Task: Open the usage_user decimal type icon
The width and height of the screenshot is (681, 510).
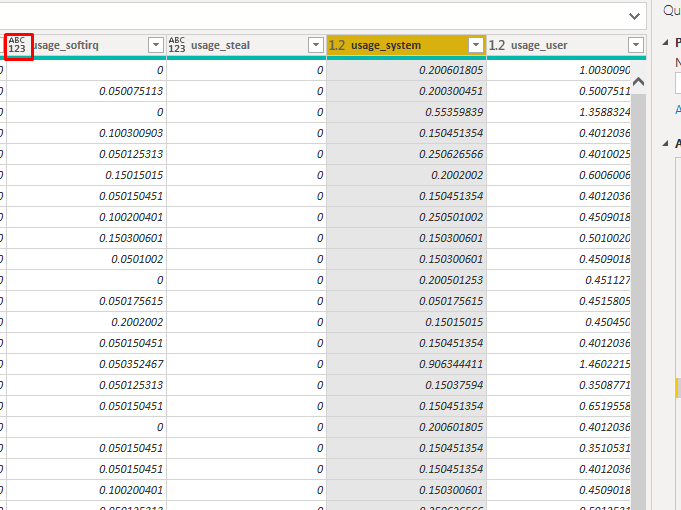Action: coord(497,45)
